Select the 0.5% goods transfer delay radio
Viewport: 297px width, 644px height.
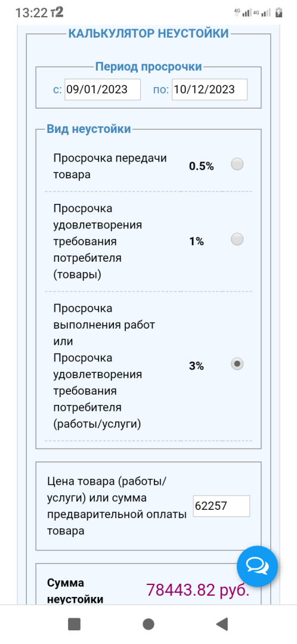click(237, 165)
